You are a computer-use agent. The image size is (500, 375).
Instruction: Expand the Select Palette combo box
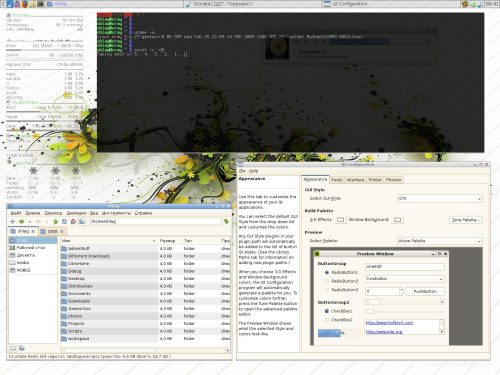pyautogui.click(x=440, y=241)
